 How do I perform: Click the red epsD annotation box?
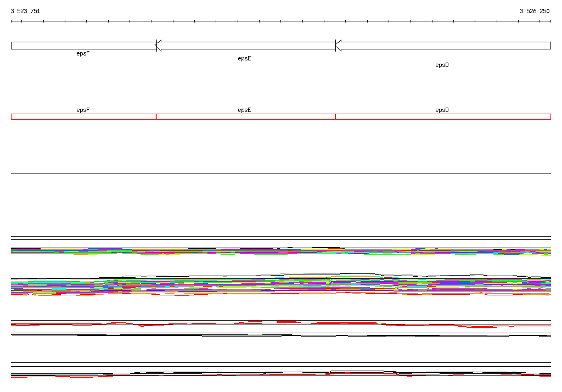(443, 116)
